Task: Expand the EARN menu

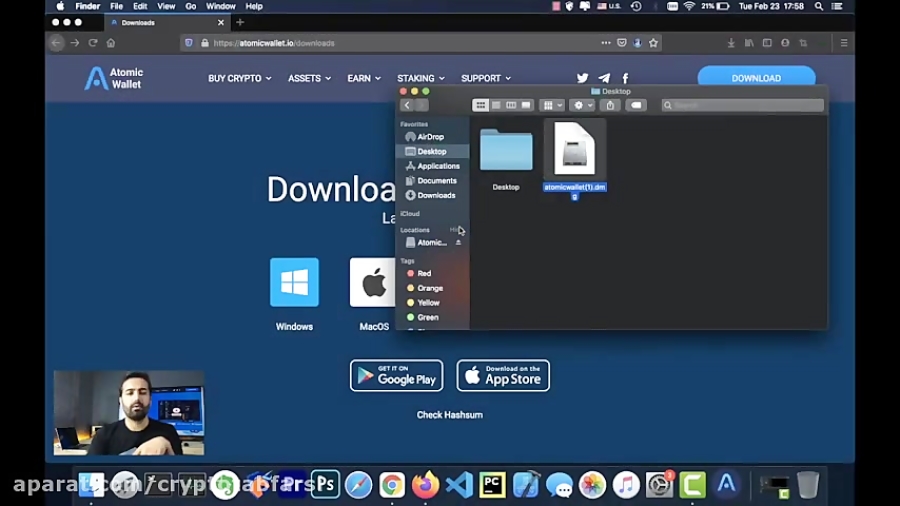Action: point(364,78)
